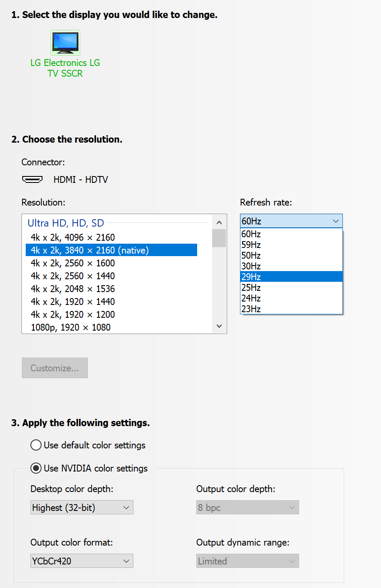Choose 30Hz in the refresh rate list

[x=291, y=266]
